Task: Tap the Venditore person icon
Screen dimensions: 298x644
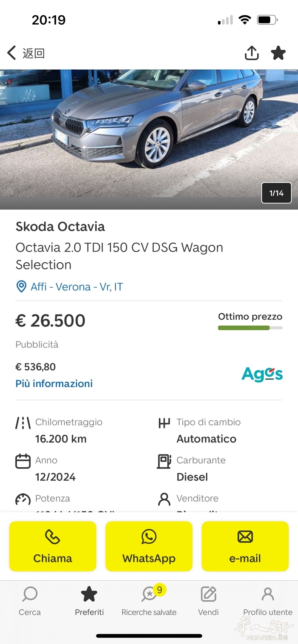Action: [164, 499]
